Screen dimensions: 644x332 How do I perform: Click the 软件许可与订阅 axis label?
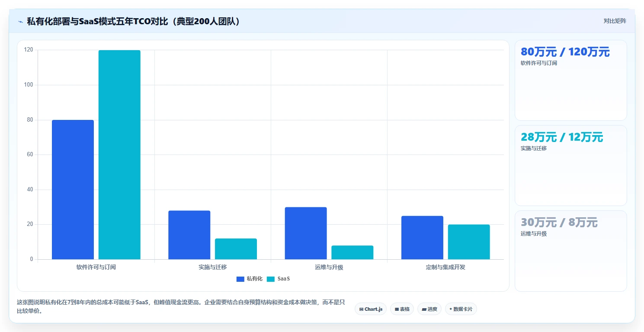coord(96,267)
